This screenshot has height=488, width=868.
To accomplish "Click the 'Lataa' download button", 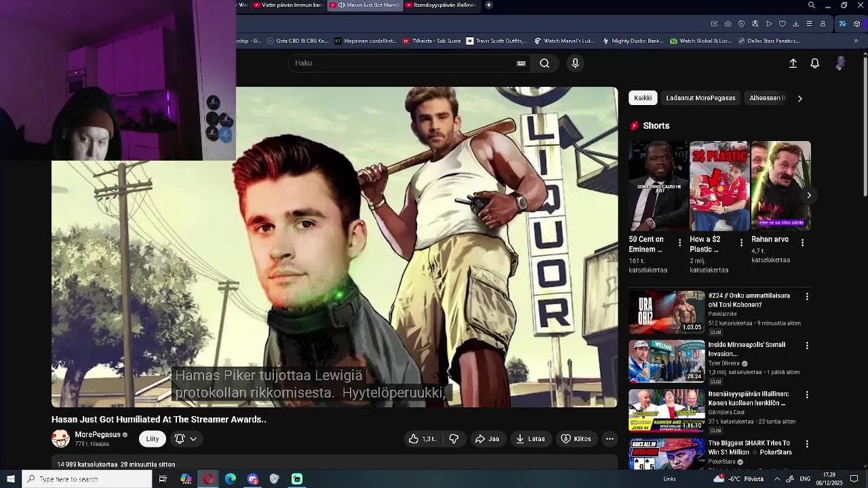I will click(x=530, y=439).
